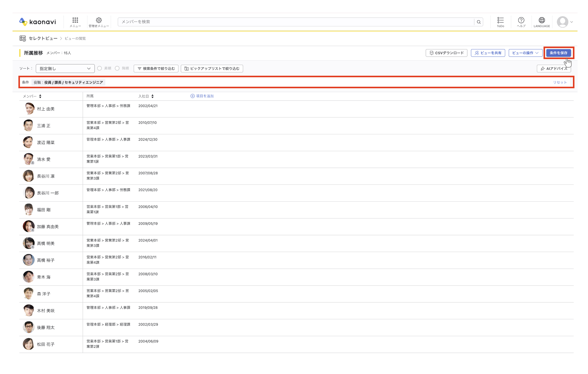The width and height of the screenshot is (588, 374).
Task: Click the Select View table icon
Action: [x=23, y=38]
